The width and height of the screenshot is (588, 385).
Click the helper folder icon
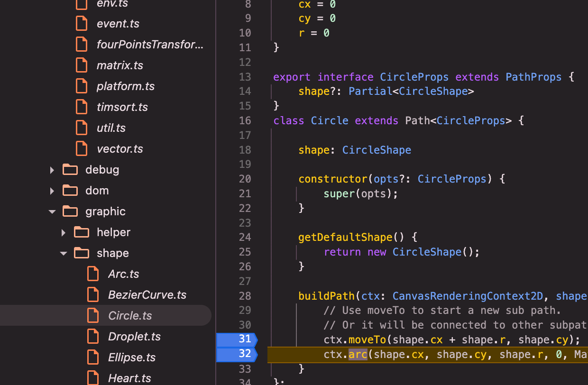pos(82,232)
